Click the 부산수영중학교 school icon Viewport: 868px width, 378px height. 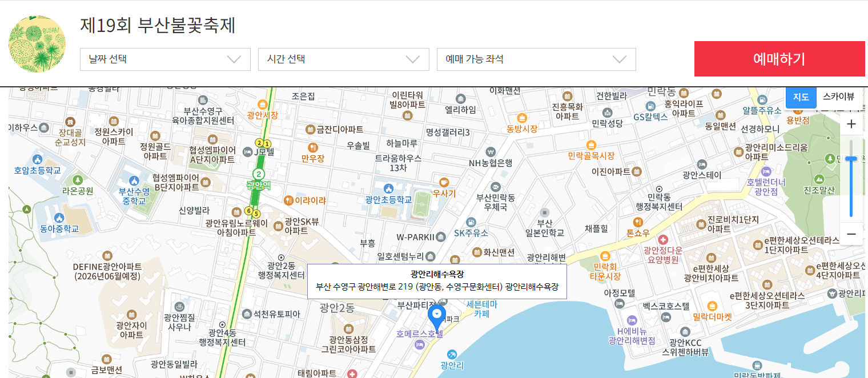pyautogui.click(x=134, y=180)
